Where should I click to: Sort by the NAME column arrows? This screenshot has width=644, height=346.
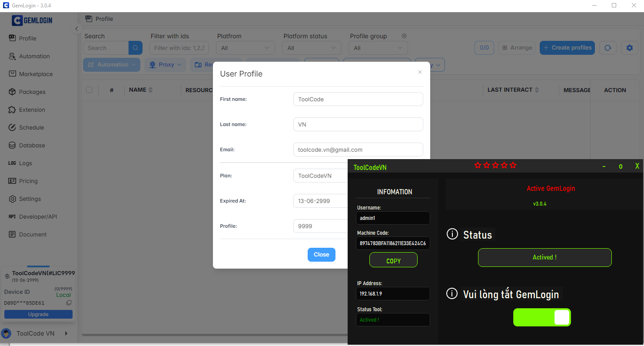[x=151, y=90]
